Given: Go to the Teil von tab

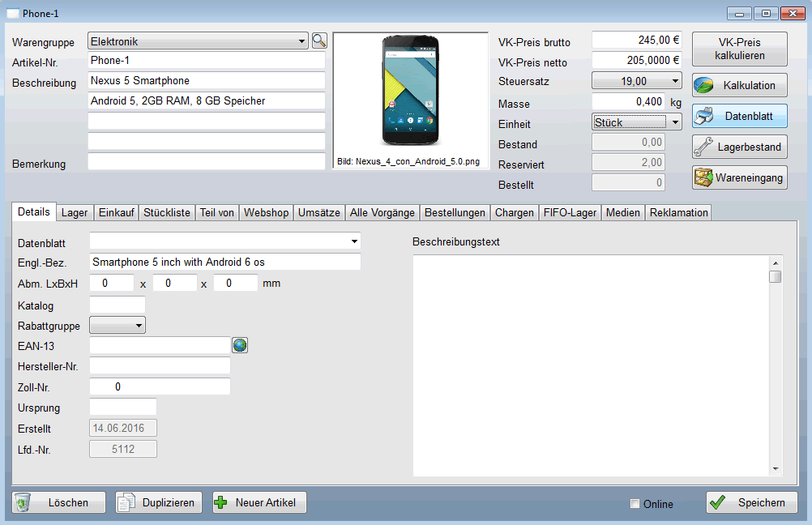Looking at the screenshot, I should (217, 213).
